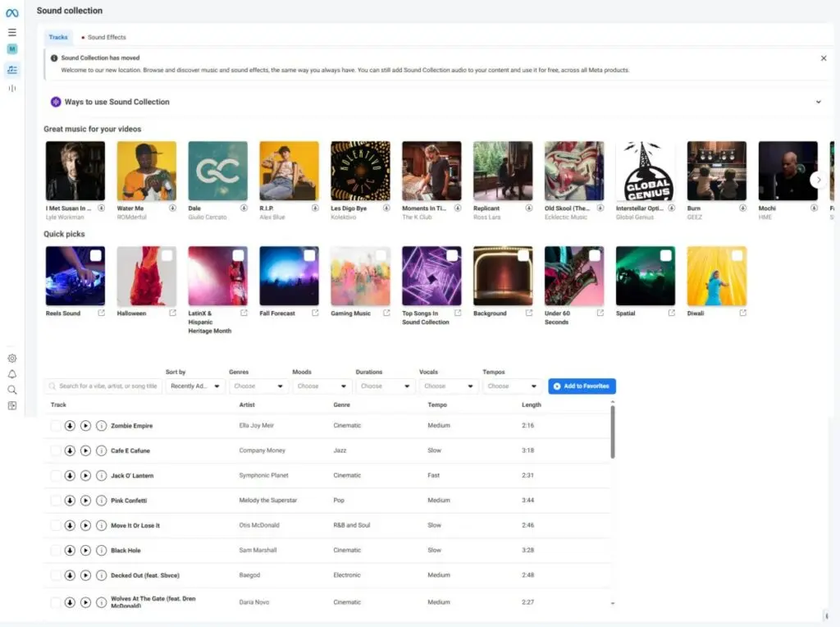840x627 pixels.
Task: Expand the Ways to use Sound Collection section
Action: pos(818,102)
